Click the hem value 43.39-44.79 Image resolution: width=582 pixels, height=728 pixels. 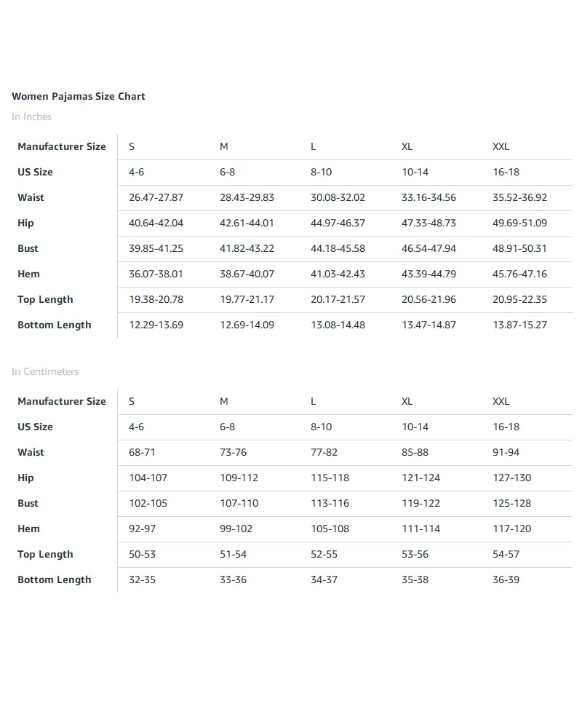[x=428, y=274]
